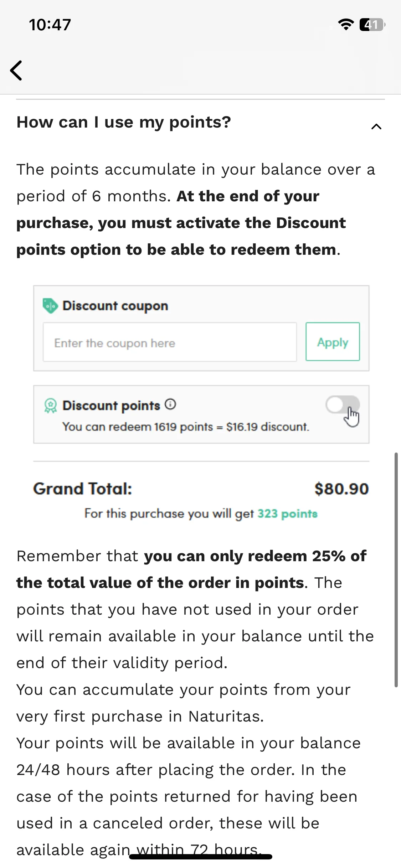Click the '323 points' green link
The image size is (401, 868).
pos(287,513)
